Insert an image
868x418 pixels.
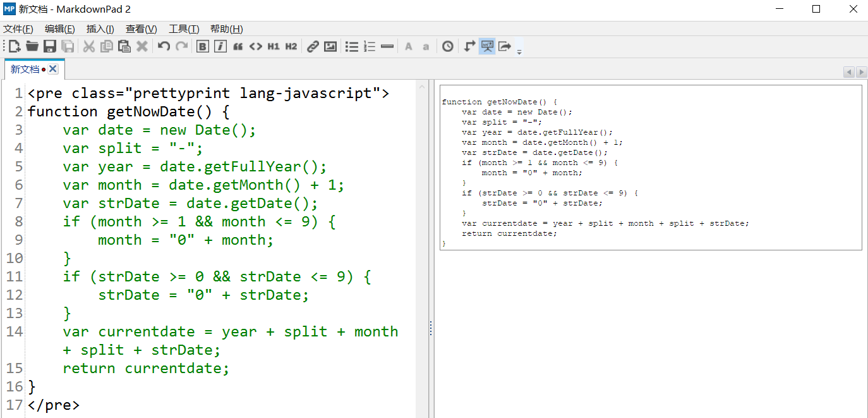(330, 46)
